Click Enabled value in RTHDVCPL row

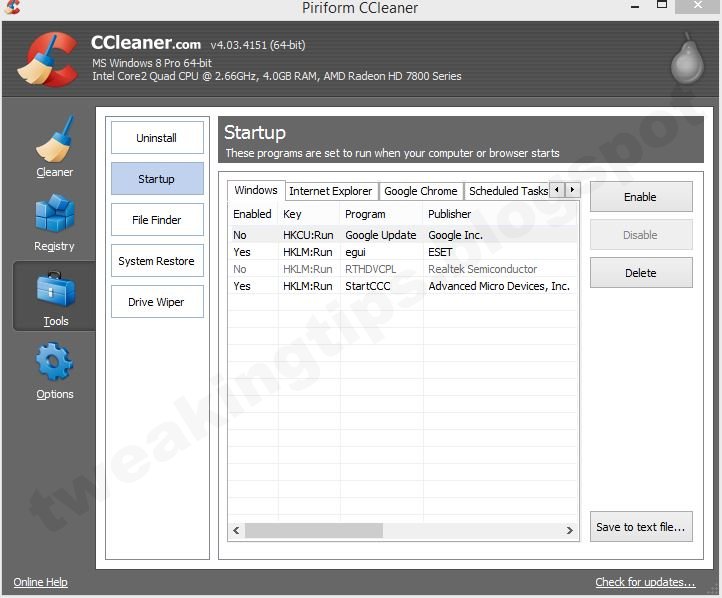239,269
